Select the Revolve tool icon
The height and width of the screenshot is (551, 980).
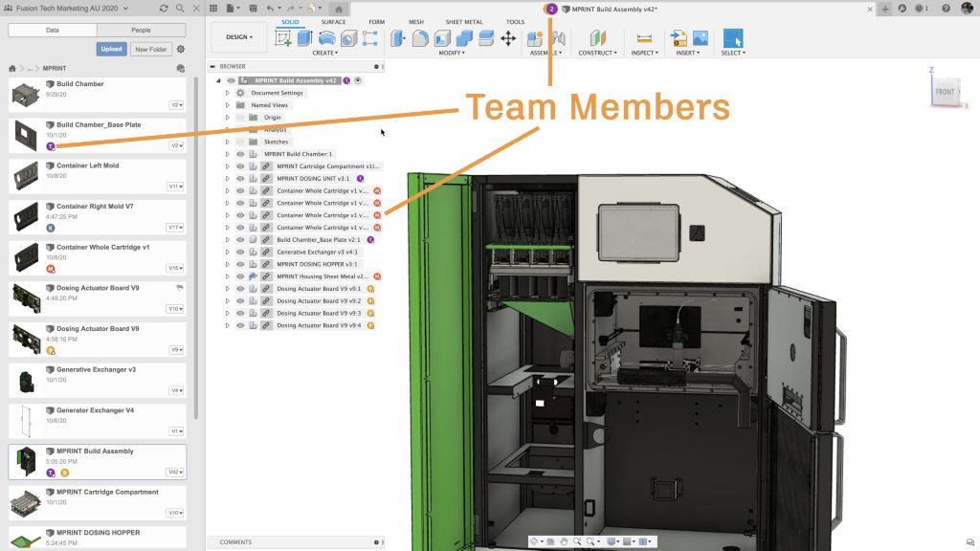pos(327,38)
